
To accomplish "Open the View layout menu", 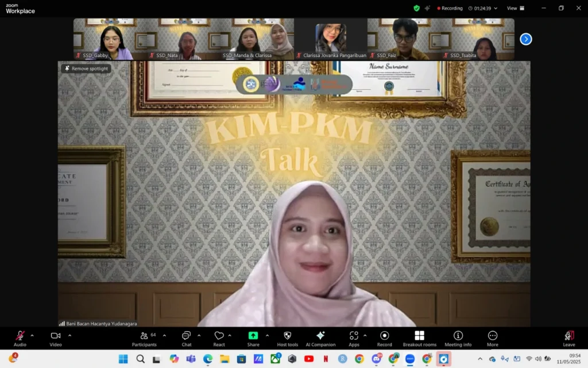I will (516, 8).
